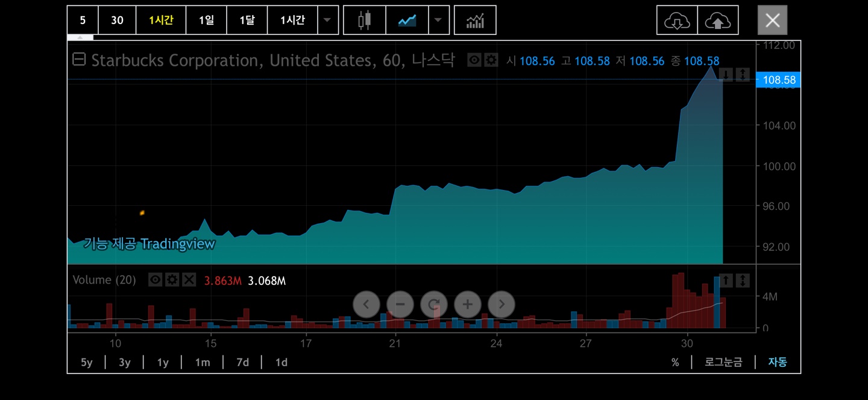Set time range to 1d
868x400 pixels.
tap(281, 363)
